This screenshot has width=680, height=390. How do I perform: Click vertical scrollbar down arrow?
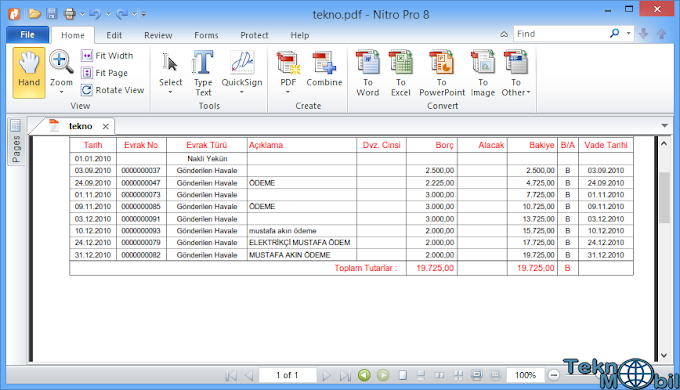pyautogui.click(x=664, y=355)
